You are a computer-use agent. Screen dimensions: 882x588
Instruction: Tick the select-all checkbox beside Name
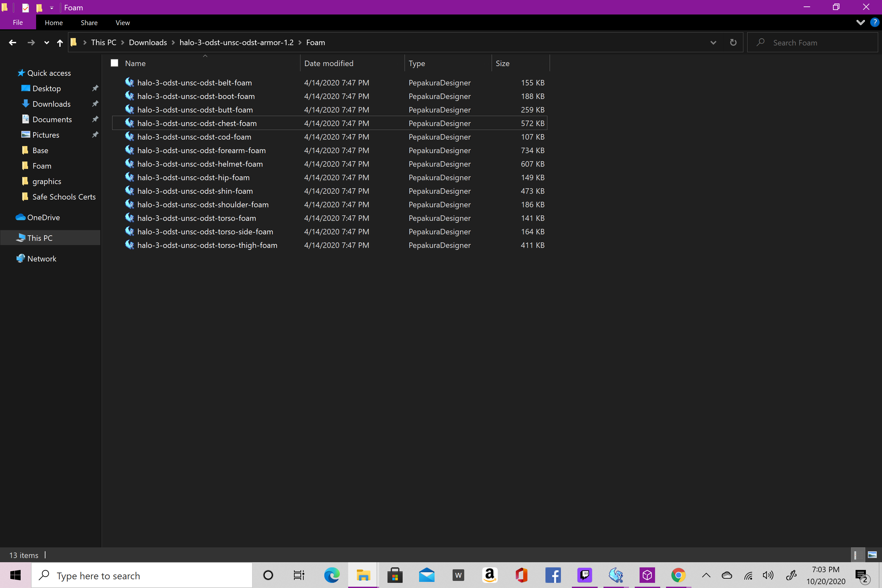click(114, 63)
